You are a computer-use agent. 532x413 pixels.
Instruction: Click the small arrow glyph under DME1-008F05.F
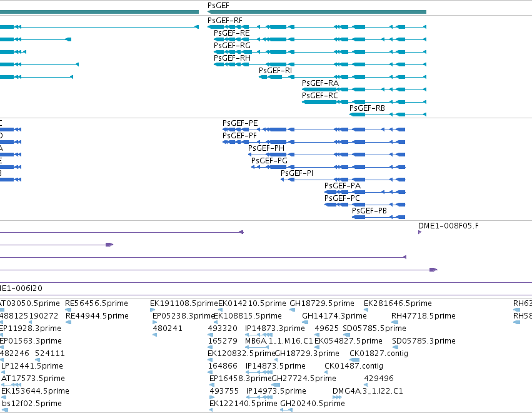tap(419, 232)
